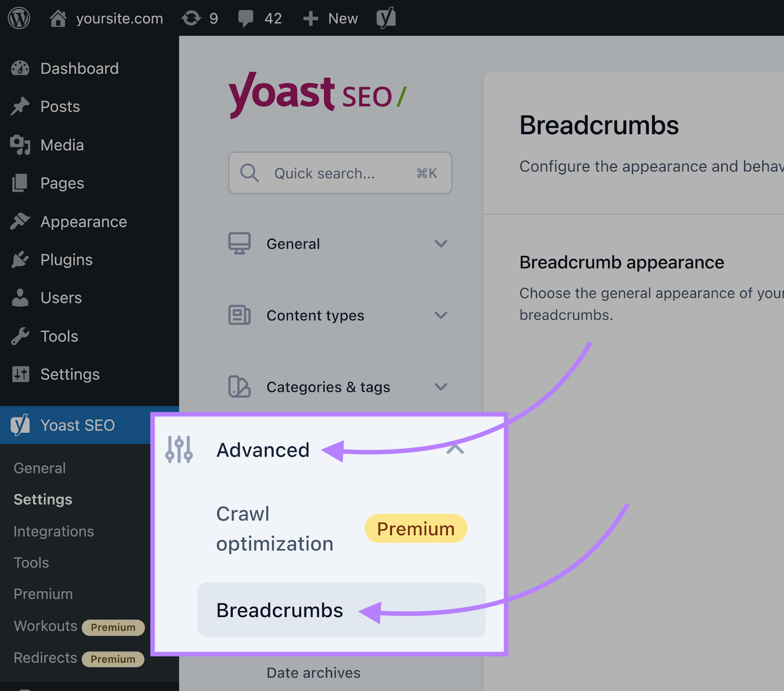Open site homepage via yoursite.com home icon
Viewport: 784px width, 691px height.
pos(58,18)
